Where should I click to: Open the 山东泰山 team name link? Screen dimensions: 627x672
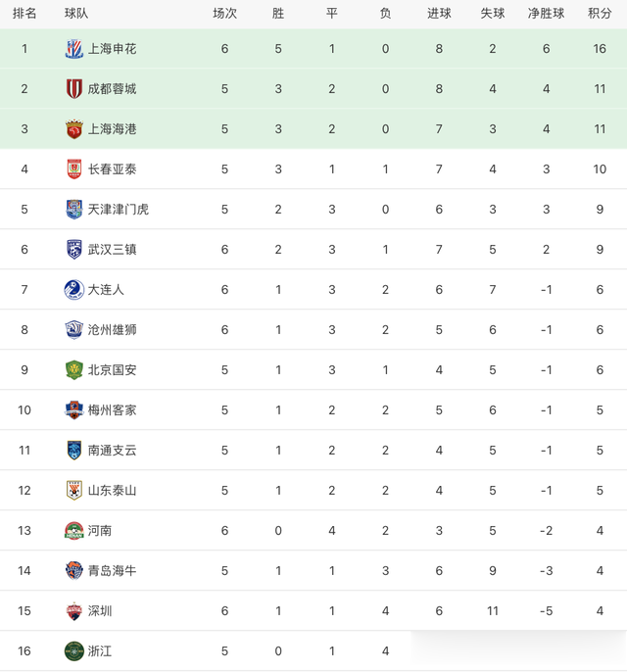pyautogui.click(x=113, y=490)
